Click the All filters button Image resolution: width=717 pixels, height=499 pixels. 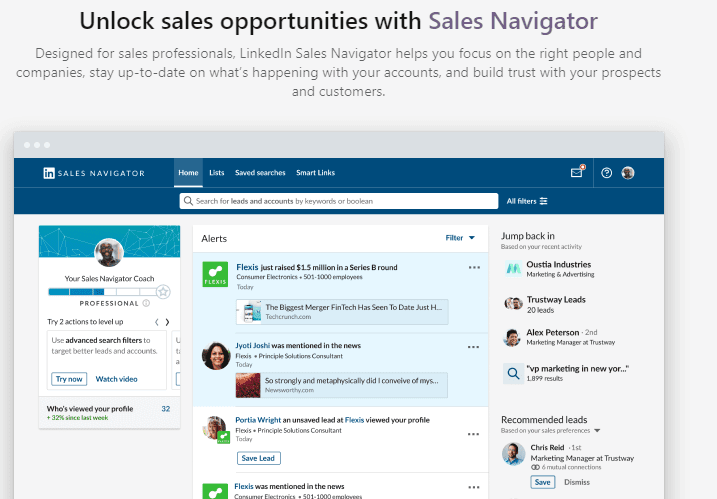coord(527,201)
